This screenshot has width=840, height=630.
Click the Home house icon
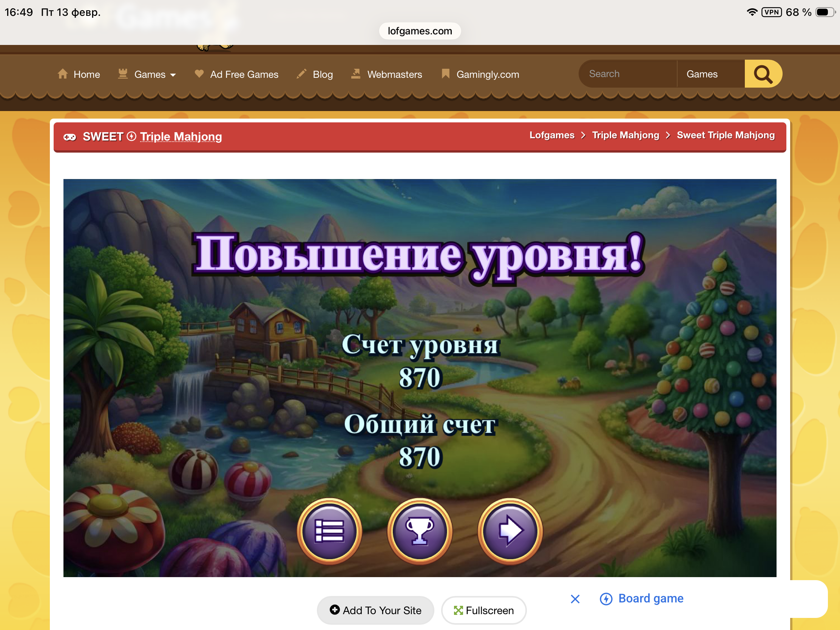63,74
